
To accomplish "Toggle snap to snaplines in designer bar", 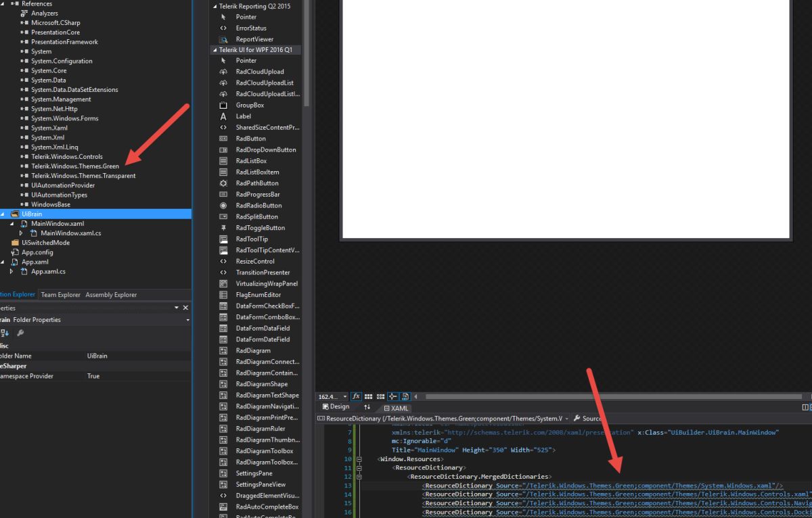I will click(x=392, y=396).
